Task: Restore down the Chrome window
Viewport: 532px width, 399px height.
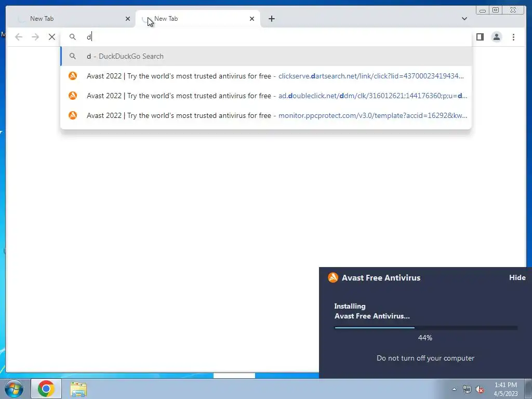Action: click(x=495, y=10)
